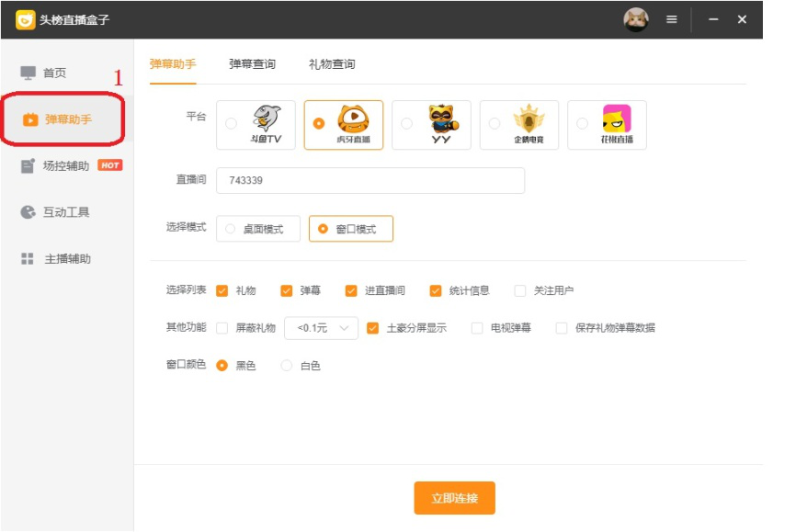Uncheck the 统计信息 checkbox
The width and height of the screenshot is (796, 532).
435,290
